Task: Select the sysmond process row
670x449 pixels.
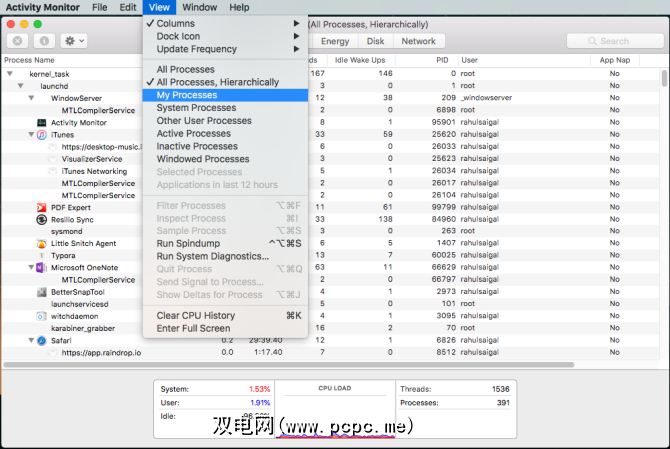Action: (x=330, y=231)
